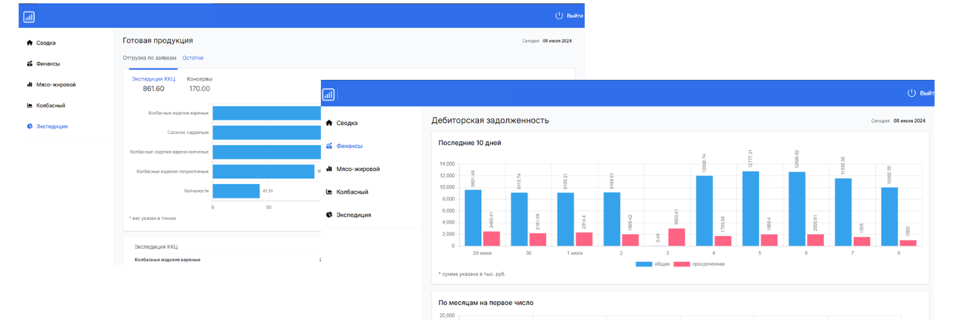The image size is (980, 320).
Task: Click the Финансы icon in the front window sidebar
Action: (x=329, y=146)
